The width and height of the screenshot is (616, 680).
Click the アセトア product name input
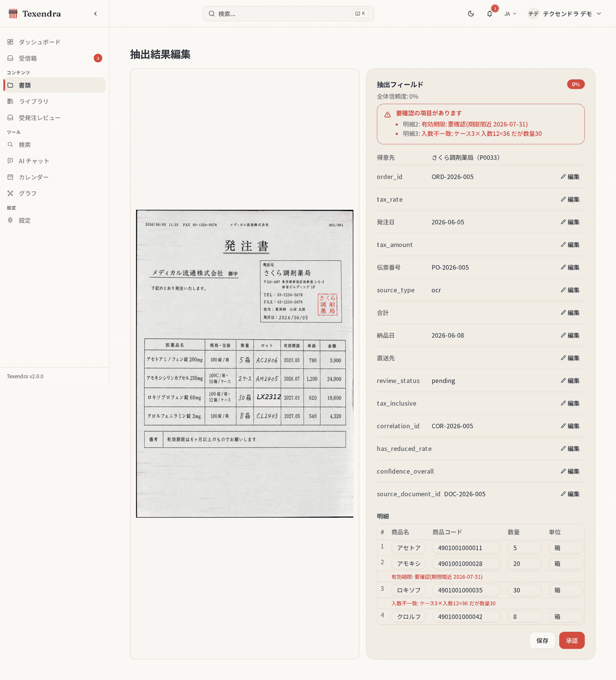coord(408,548)
